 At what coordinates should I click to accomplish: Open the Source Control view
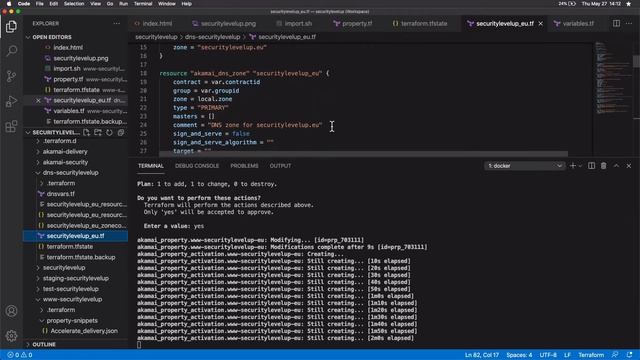[x=11, y=76]
